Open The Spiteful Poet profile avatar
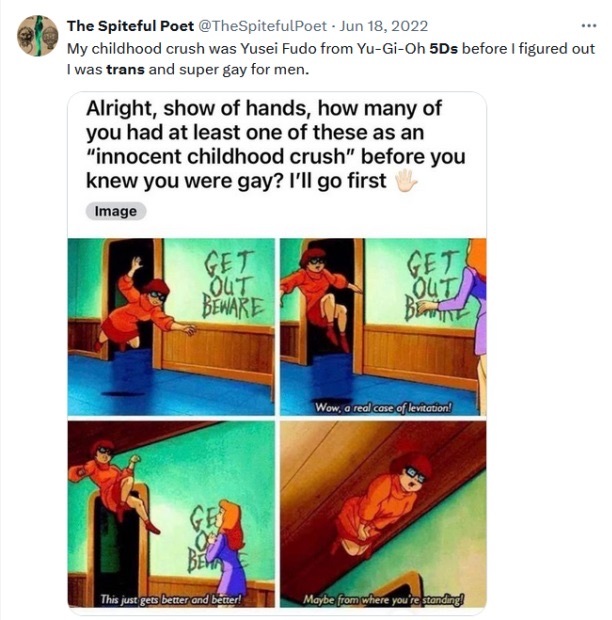 38,36
